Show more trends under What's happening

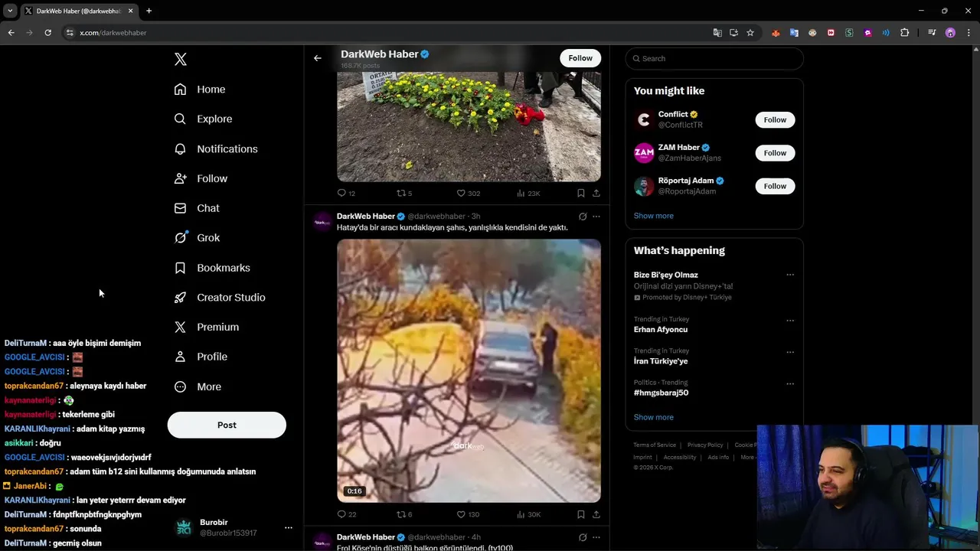[653, 417]
